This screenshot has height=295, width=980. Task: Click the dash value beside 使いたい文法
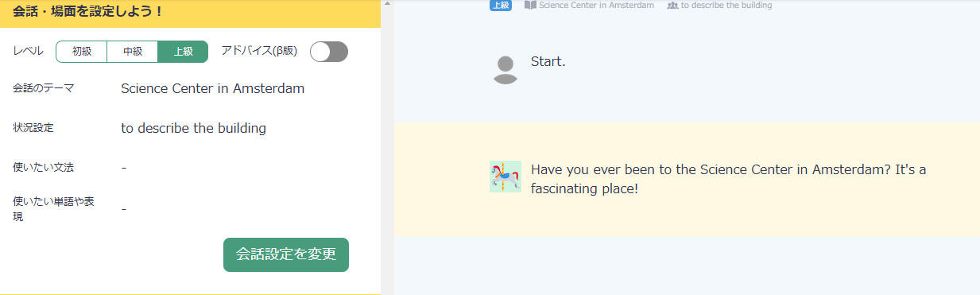pyautogui.click(x=124, y=168)
